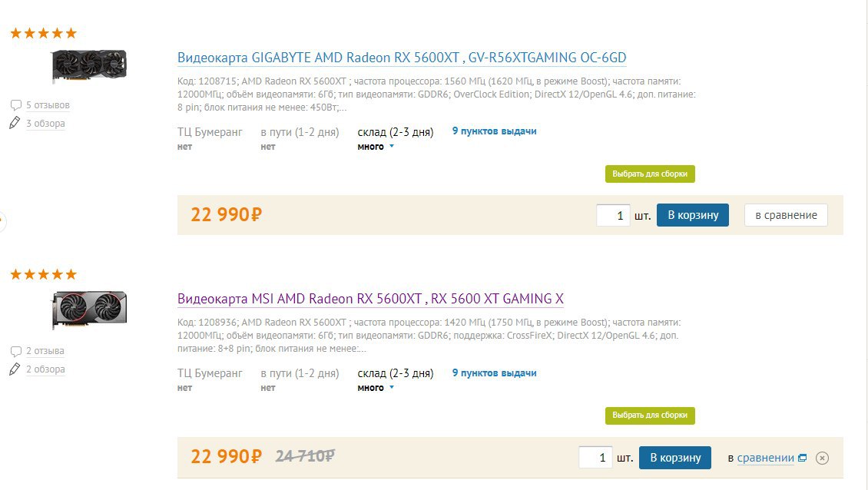Click the GIGABYTE five-star rating
Image resolution: width=868 pixels, height=490 pixels.
[43, 33]
